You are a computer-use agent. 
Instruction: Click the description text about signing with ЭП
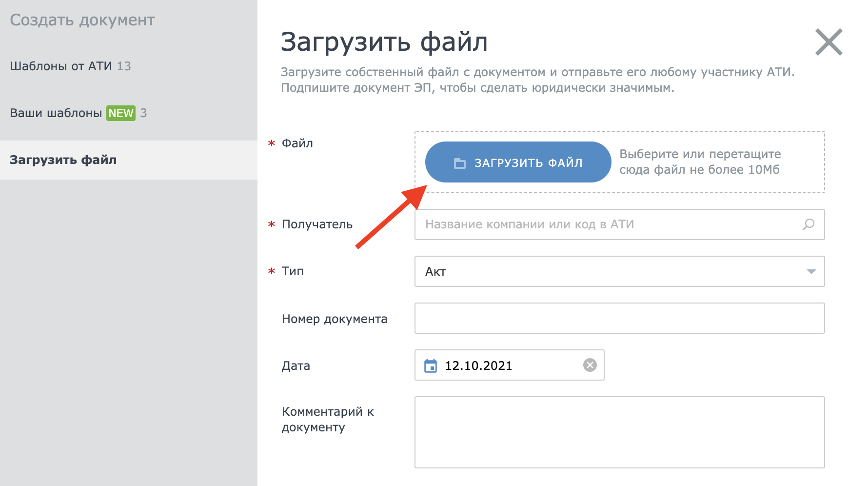pyautogui.click(x=477, y=88)
